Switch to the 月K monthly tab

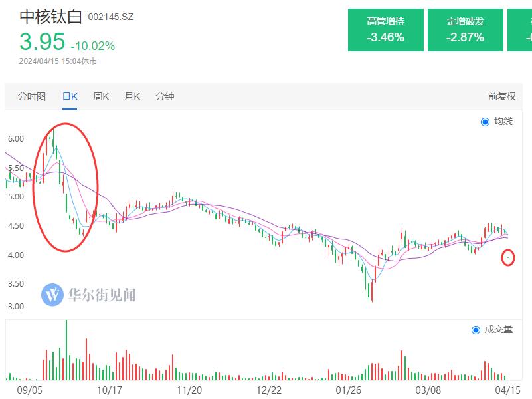[132, 97]
